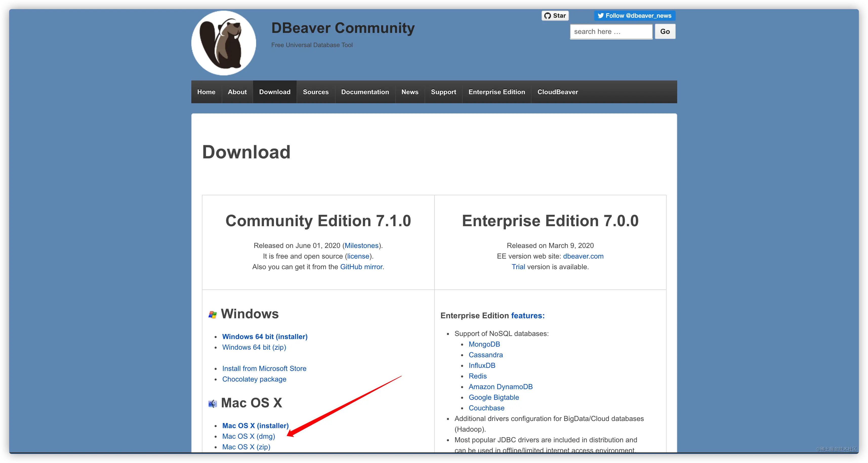Viewport: 868px width, 463px height.
Task: Click Install from Microsoft Store
Action: pyautogui.click(x=264, y=368)
